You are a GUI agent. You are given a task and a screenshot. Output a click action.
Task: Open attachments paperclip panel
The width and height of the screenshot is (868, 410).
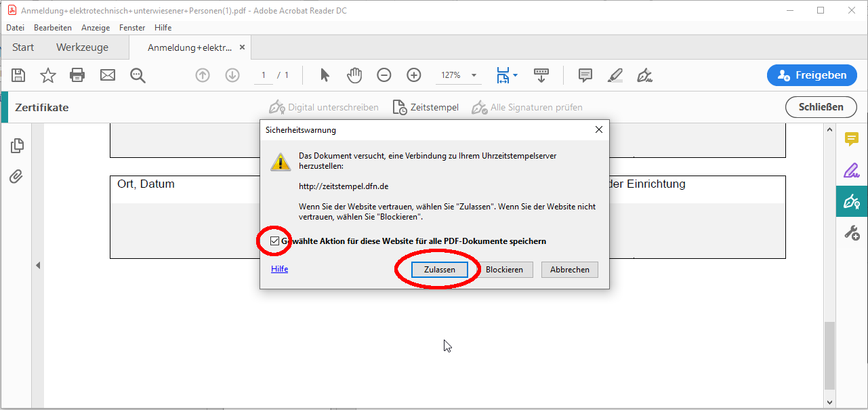pos(16,177)
